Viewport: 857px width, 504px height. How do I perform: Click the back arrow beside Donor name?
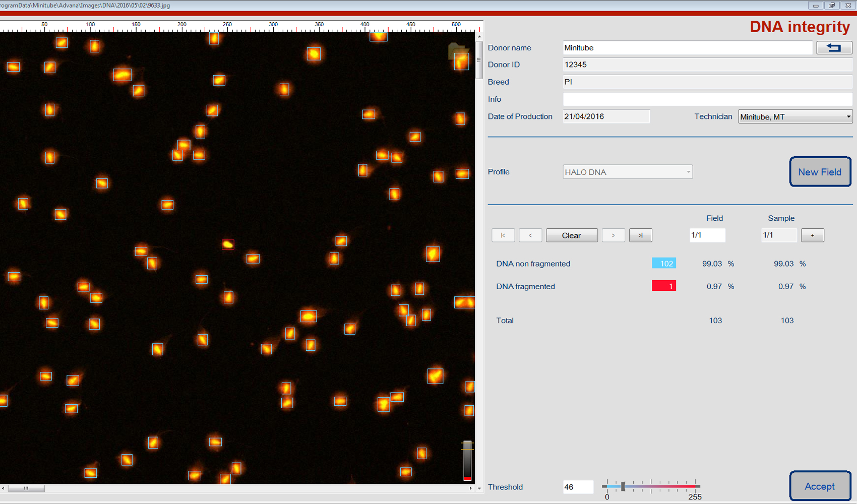pos(834,48)
